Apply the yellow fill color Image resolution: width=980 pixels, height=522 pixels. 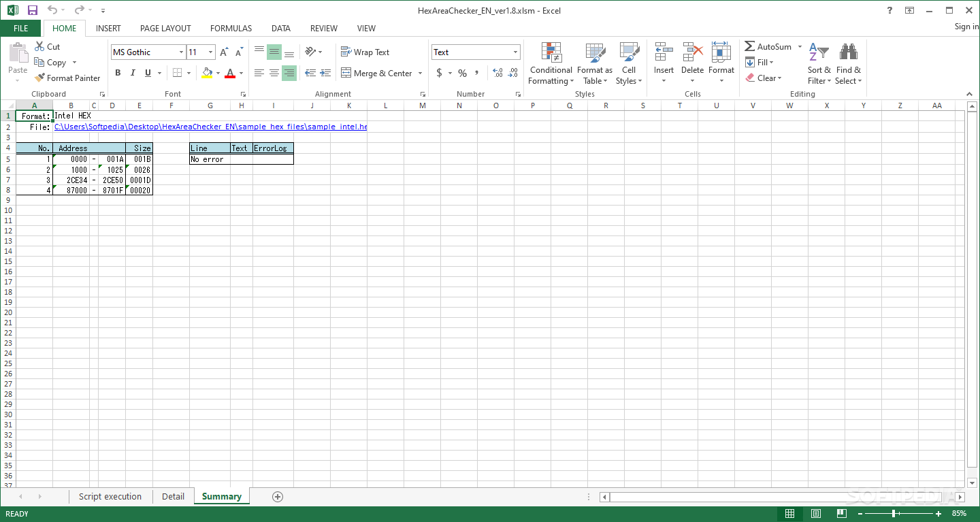click(x=207, y=74)
